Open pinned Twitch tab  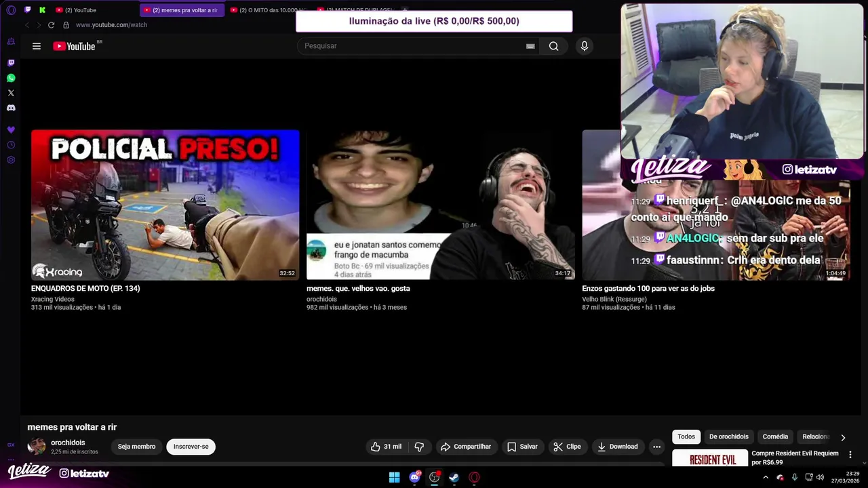coord(27,10)
